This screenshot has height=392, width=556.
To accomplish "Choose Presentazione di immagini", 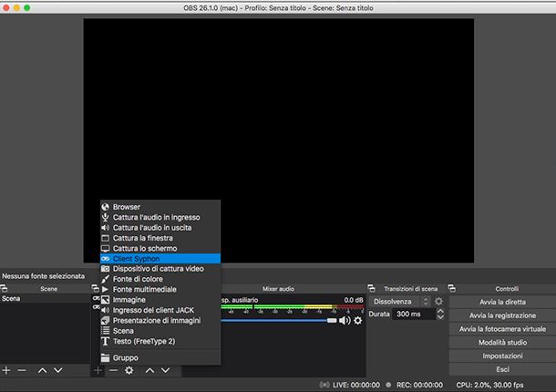I will (160, 320).
